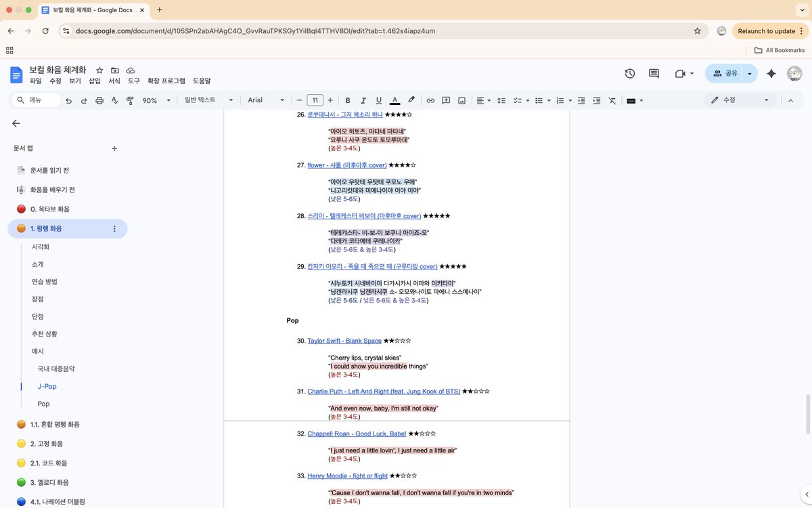View cloud save status icon
Viewport: 812px width, 508px height.
tap(131, 70)
